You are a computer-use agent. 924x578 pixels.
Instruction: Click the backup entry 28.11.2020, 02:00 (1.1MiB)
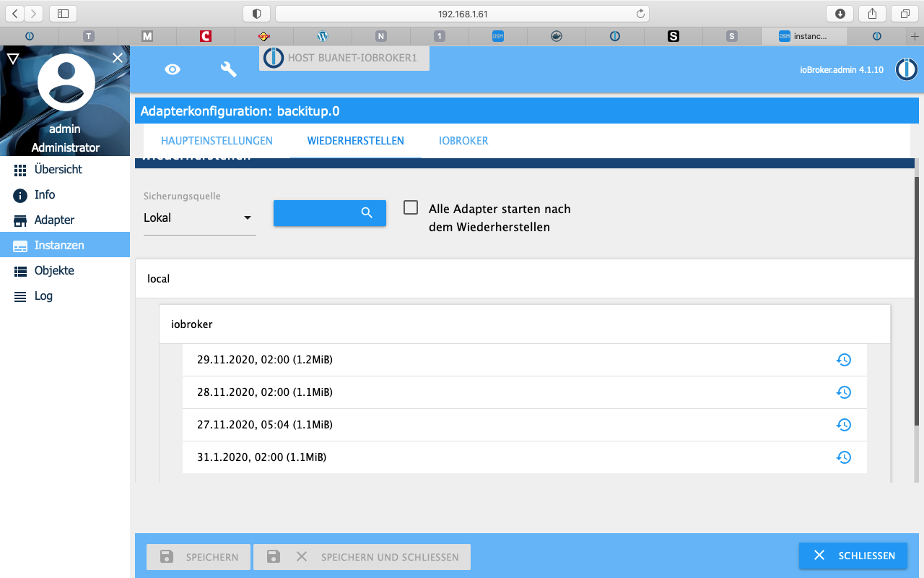click(x=525, y=392)
